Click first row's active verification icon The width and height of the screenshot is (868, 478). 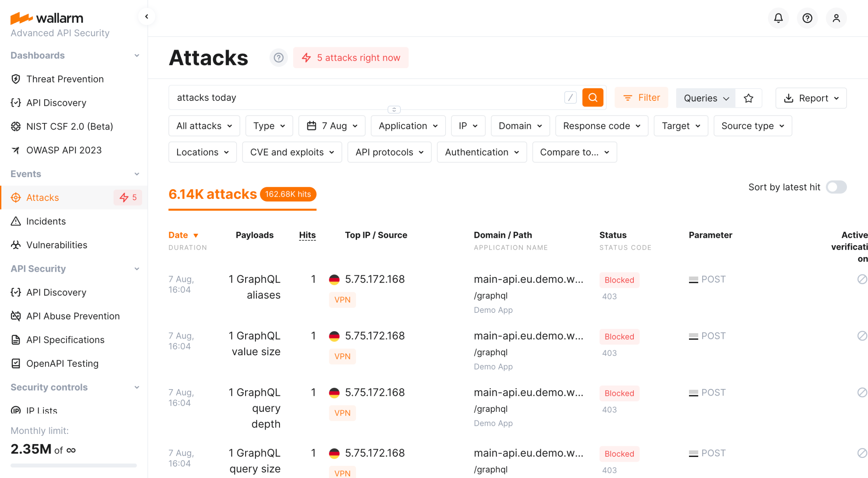862,279
